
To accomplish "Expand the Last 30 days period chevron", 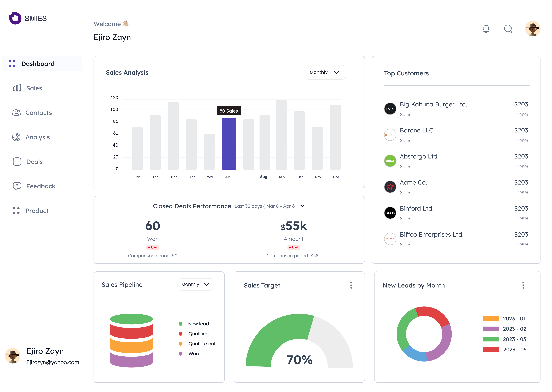I will (x=302, y=206).
